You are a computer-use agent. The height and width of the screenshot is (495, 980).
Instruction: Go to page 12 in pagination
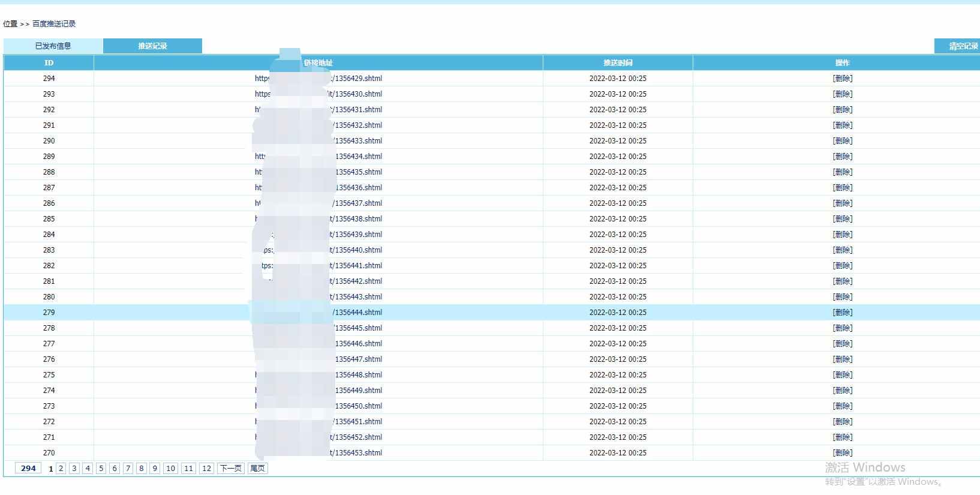point(206,469)
